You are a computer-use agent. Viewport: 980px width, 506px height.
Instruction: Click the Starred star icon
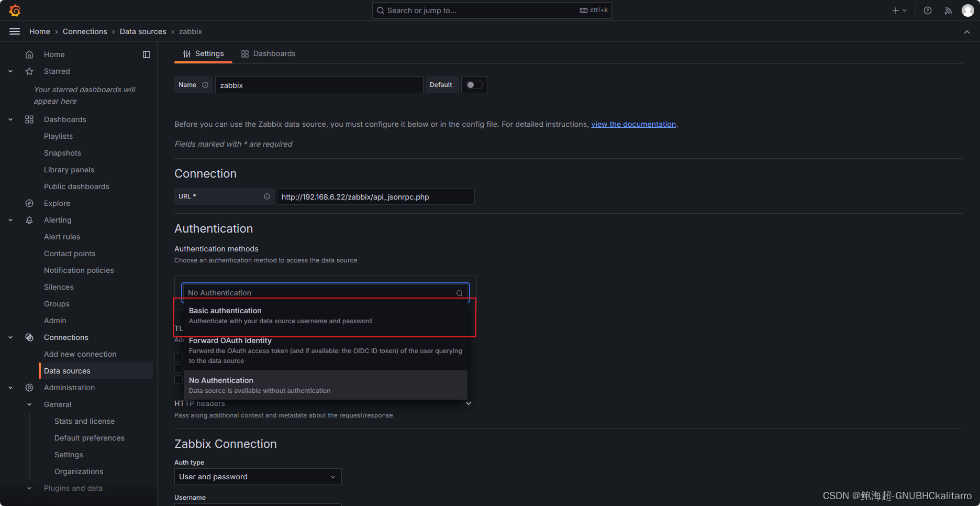click(x=29, y=71)
